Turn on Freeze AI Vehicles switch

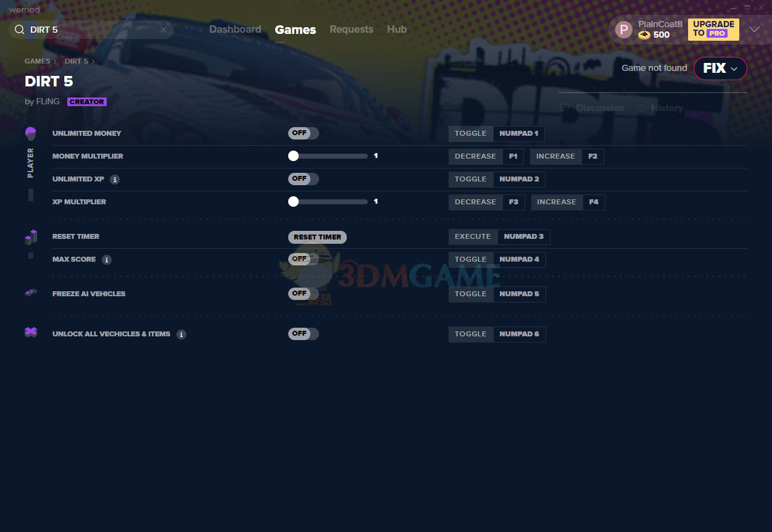[303, 294]
